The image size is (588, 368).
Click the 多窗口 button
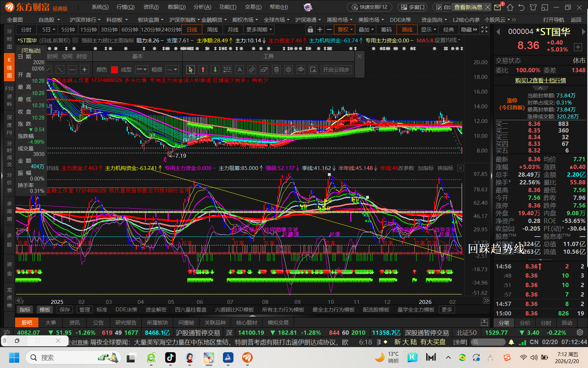(x=413, y=7)
